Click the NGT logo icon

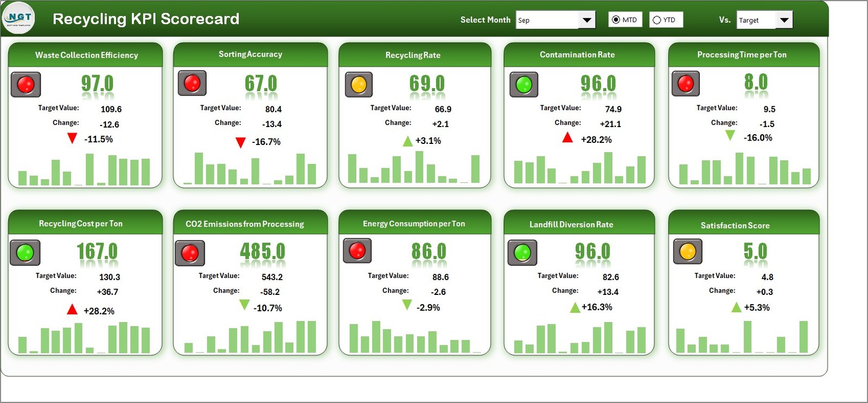click(19, 18)
